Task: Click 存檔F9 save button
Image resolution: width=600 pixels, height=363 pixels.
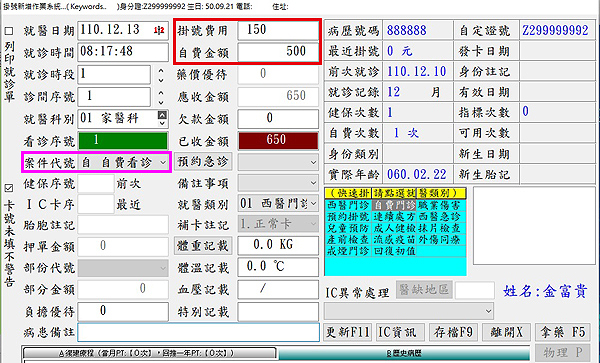Action: pyautogui.click(x=453, y=332)
